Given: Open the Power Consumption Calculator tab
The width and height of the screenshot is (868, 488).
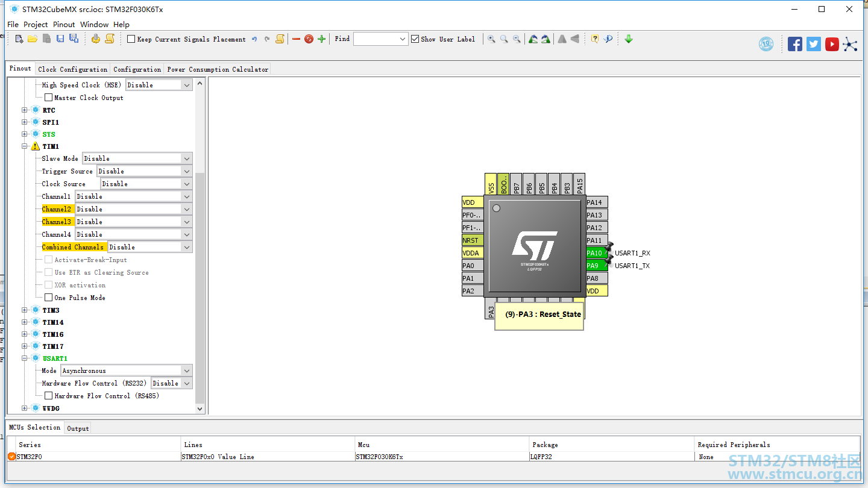Looking at the screenshot, I should click(x=218, y=69).
